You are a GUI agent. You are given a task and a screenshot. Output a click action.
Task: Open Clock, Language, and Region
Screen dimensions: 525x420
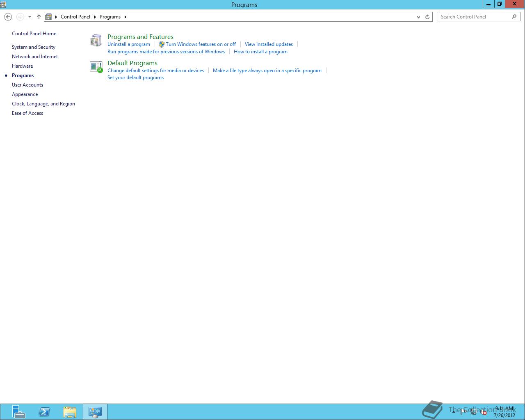(43, 104)
